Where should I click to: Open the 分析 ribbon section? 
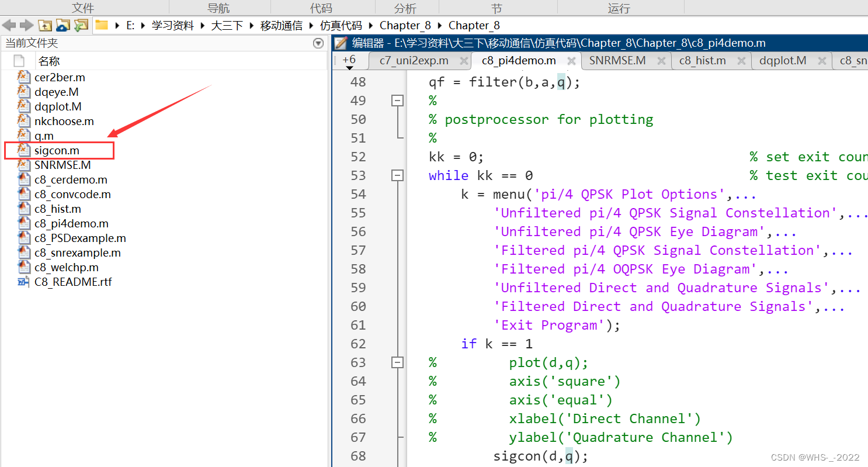405,8
